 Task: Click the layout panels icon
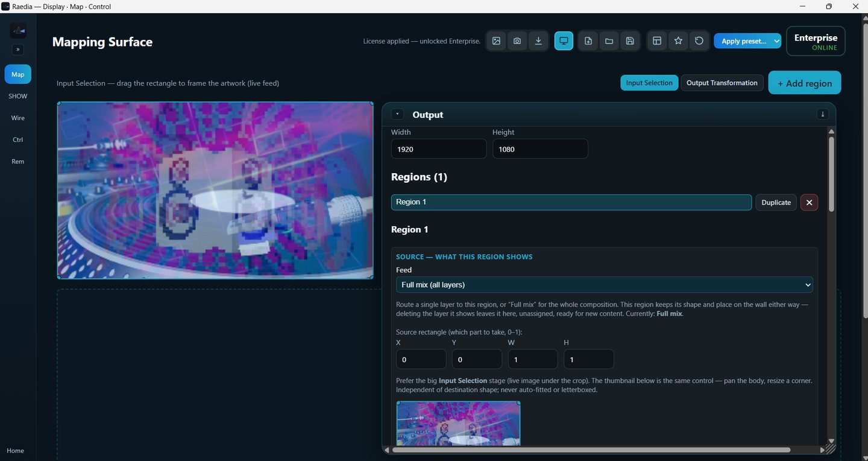[x=657, y=41]
